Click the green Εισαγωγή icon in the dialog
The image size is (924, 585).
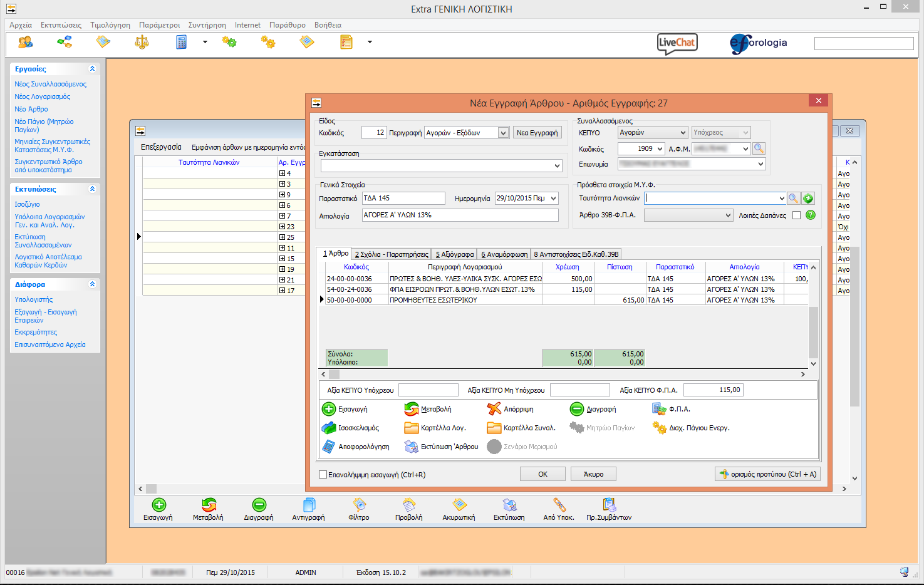point(329,409)
